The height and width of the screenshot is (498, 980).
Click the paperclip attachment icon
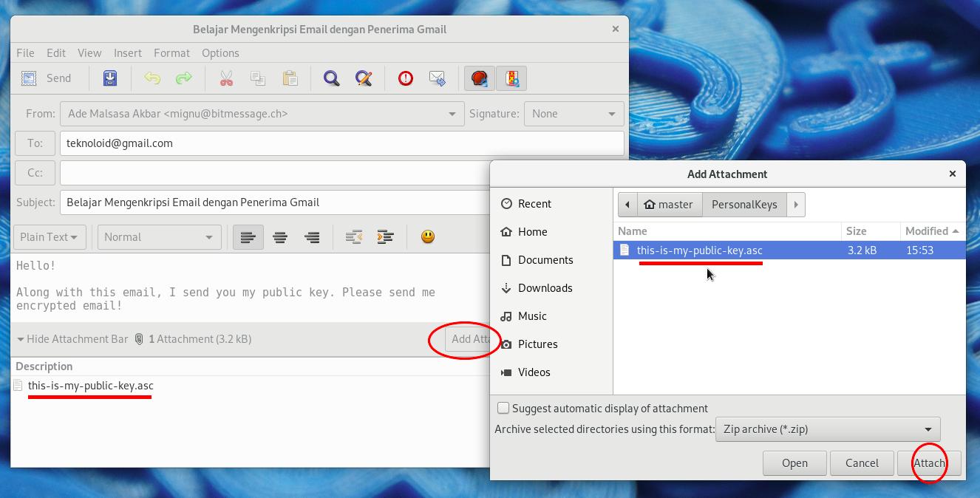139,339
